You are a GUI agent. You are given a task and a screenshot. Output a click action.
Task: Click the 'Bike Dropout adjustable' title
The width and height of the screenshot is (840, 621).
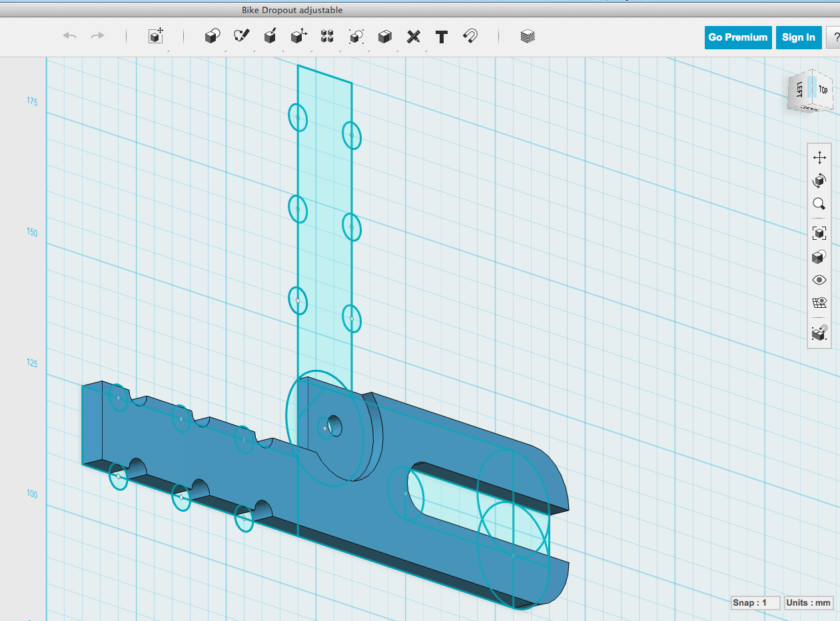click(x=292, y=10)
